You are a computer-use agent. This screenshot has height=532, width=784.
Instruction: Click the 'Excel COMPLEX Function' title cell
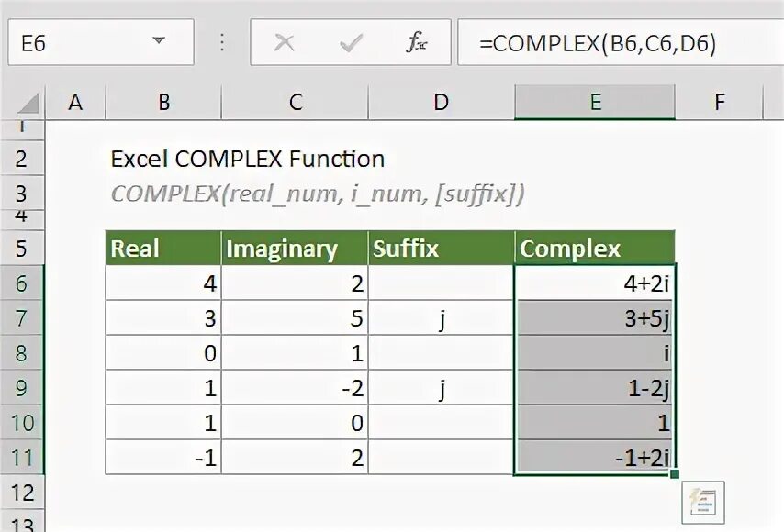coord(248,159)
